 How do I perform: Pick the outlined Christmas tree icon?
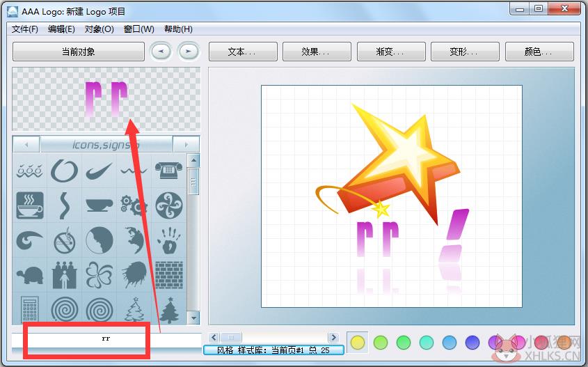pyautogui.click(x=134, y=310)
